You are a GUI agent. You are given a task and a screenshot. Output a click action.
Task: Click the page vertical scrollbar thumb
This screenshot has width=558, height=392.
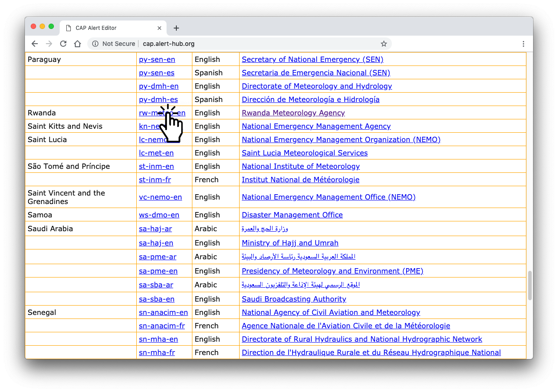click(529, 286)
